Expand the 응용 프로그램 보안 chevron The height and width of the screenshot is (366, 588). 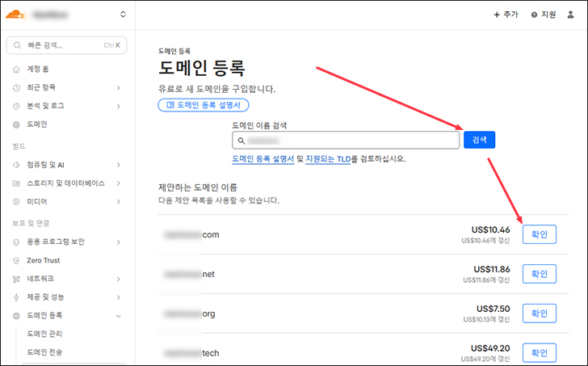click(x=119, y=242)
